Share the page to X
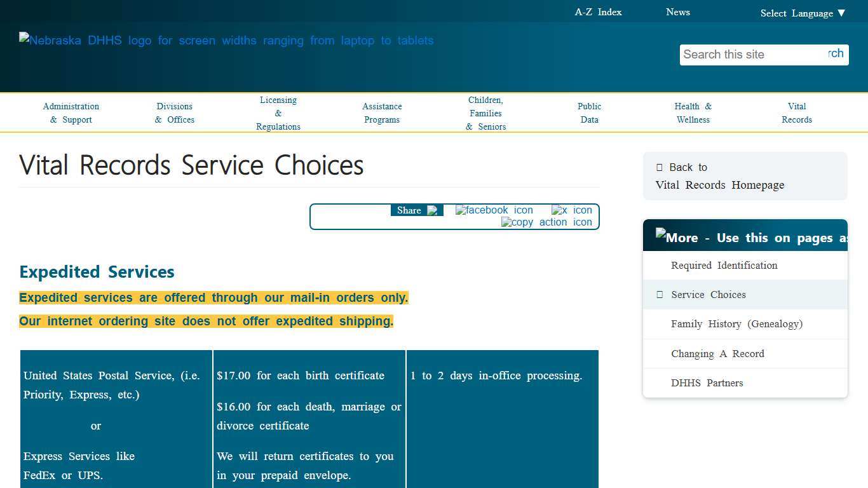This screenshot has width=868, height=488. pyautogui.click(x=571, y=210)
